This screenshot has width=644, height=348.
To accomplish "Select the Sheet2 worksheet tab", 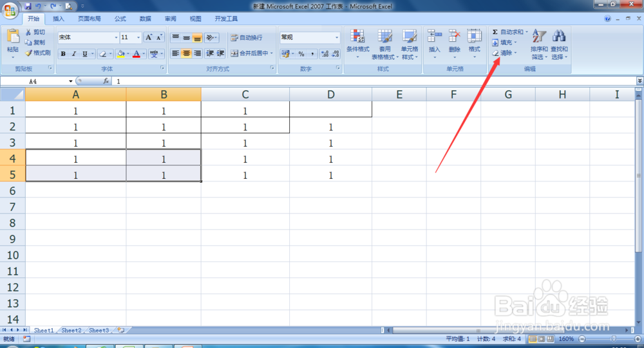I will [71, 331].
